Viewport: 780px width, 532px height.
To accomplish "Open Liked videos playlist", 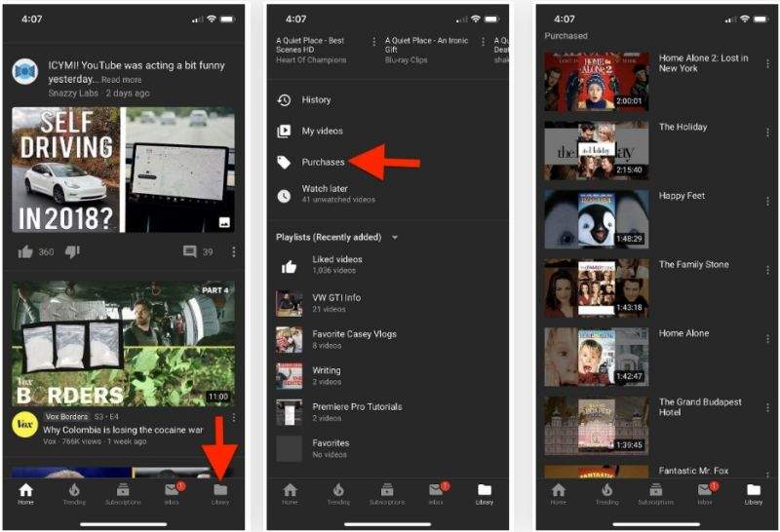I will (387, 265).
